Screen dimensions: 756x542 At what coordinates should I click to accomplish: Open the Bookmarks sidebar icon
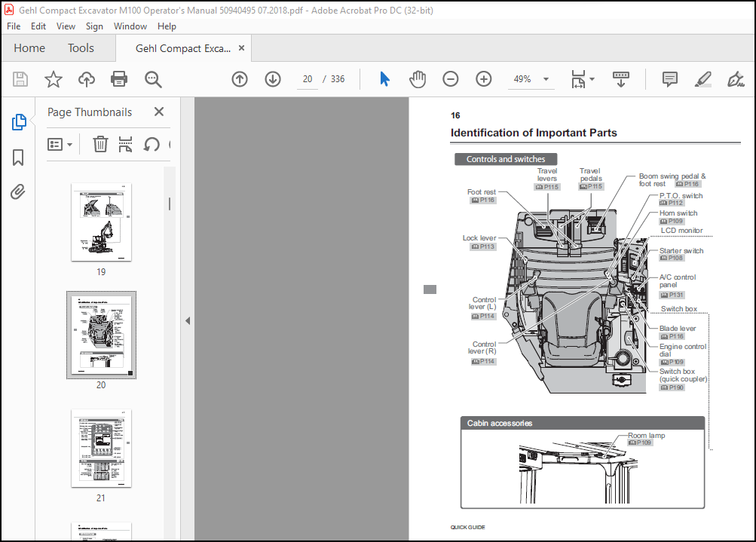pyautogui.click(x=18, y=158)
